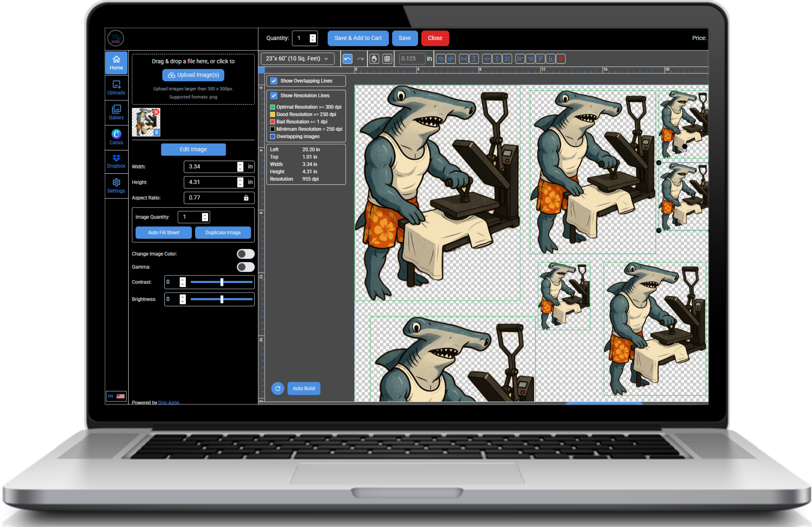Click the Auto Fill Sheet button

(x=163, y=232)
